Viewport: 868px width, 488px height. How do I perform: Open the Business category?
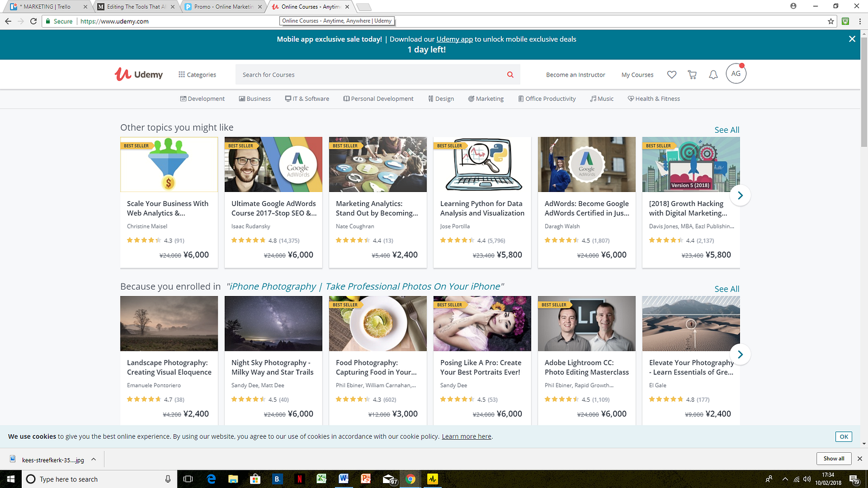(255, 99)
